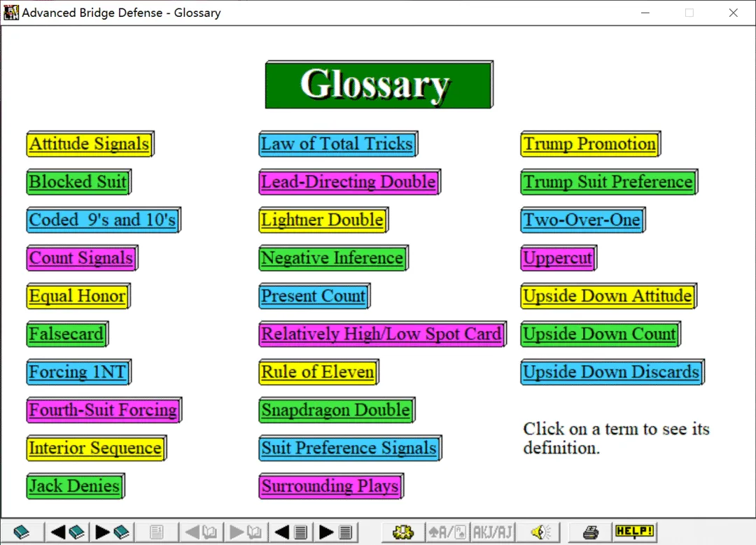
Task: Select the Interior Sequence term
Action: coord(97,448)
